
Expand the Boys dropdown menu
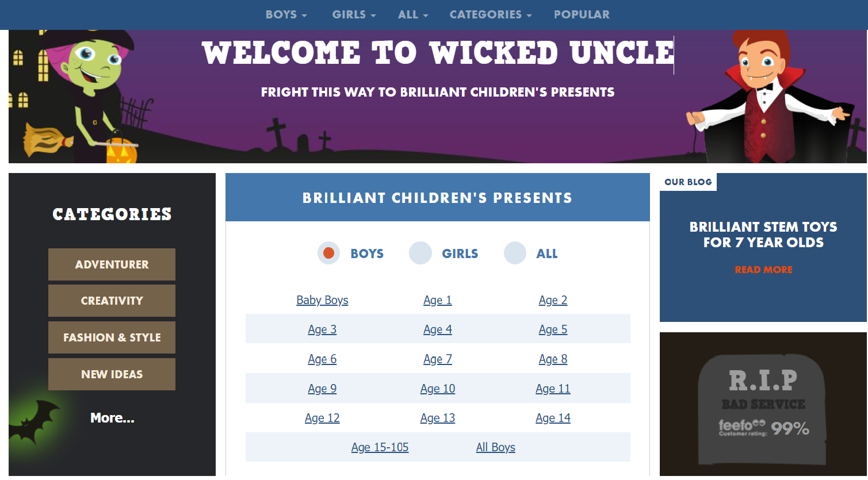click(x=286, y=14)
